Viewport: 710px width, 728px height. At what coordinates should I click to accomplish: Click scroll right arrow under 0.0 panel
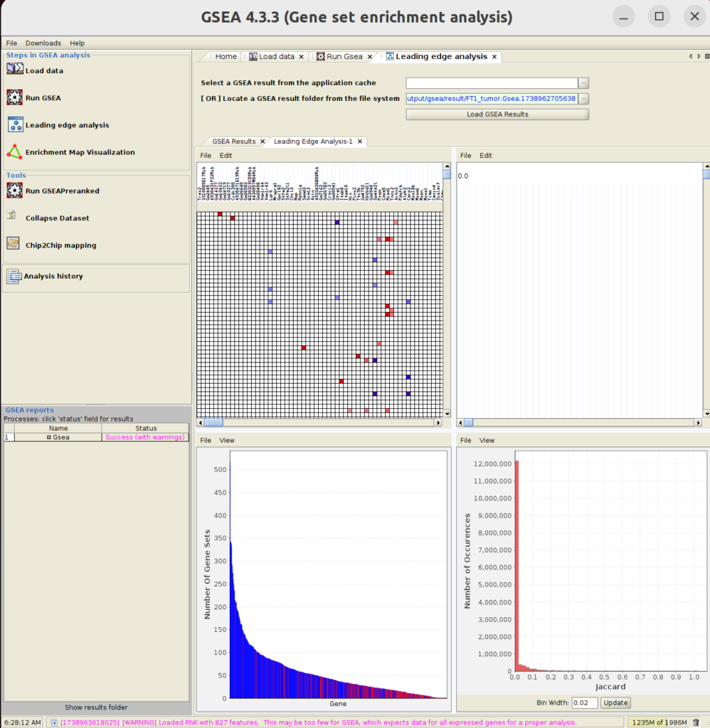coord(699,422)
